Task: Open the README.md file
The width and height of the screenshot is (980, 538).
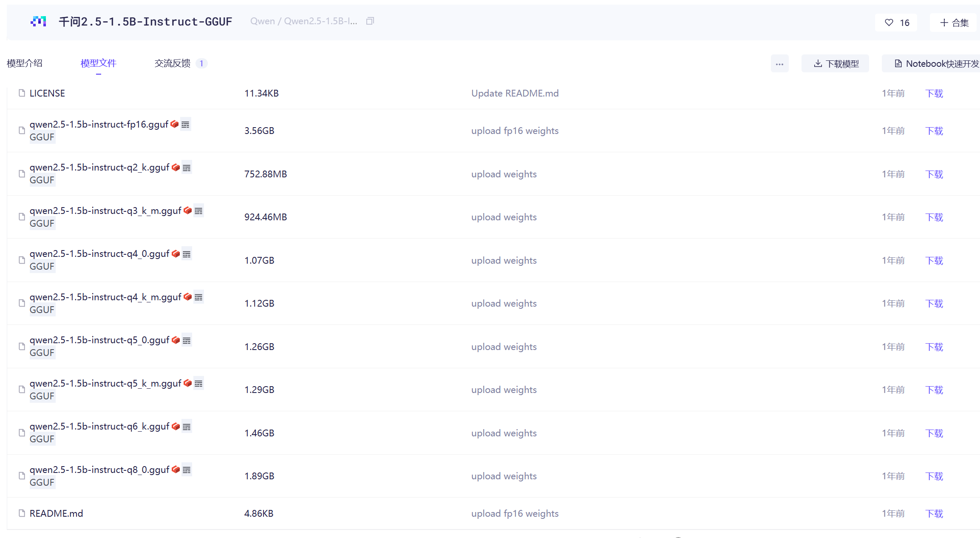Action: [56, 513]
